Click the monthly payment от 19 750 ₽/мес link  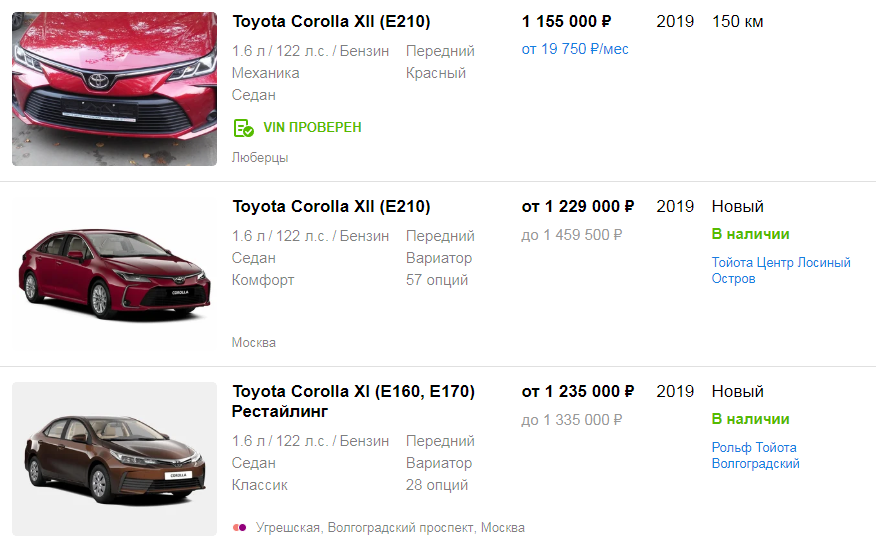575,49
